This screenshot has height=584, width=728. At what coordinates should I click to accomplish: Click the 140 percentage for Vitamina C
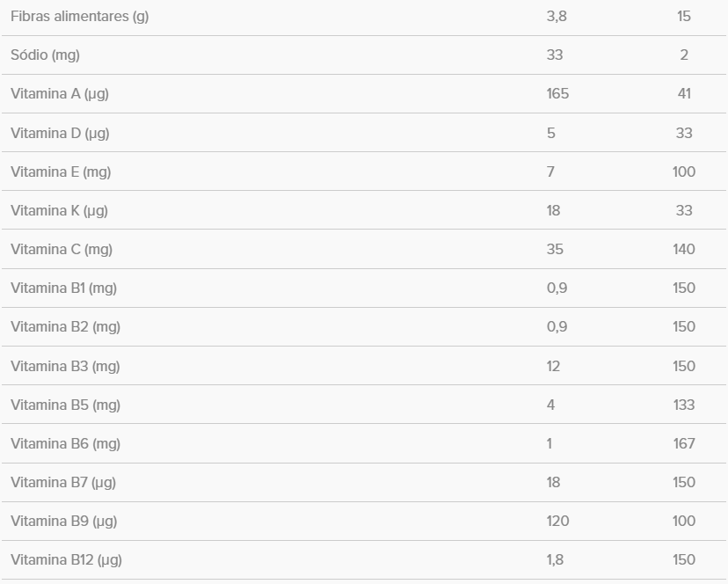683,249
